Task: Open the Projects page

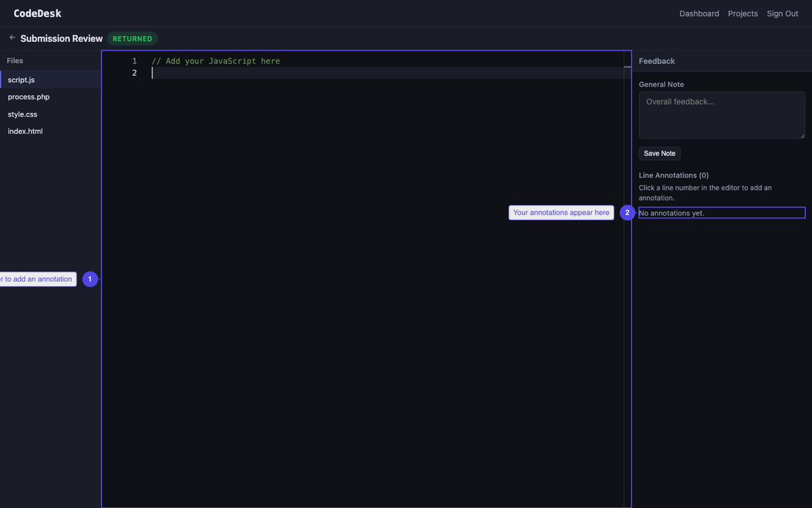Action: tap(742, 13)
